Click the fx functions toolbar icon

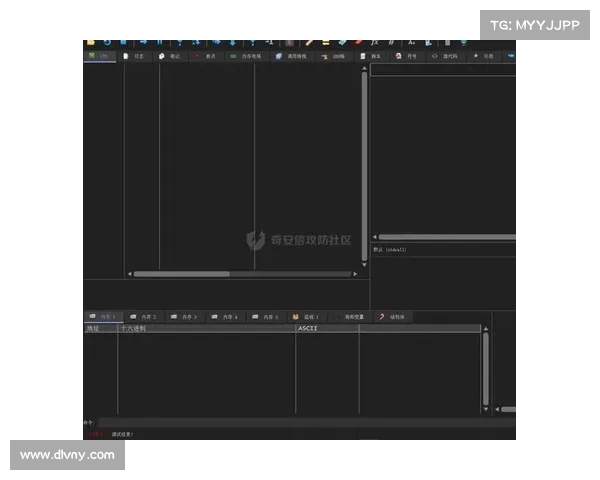pyautogui.click(x=375, y=42)
